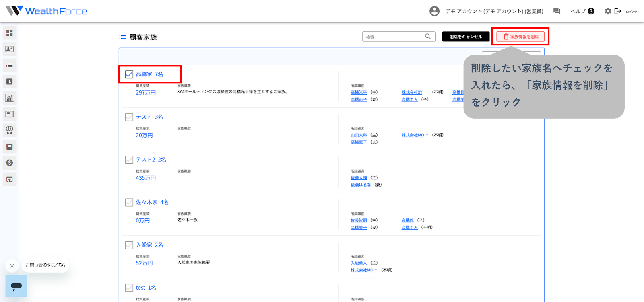Log out using the logout icon
Viewport: 644px width, 302px height.
618,11
